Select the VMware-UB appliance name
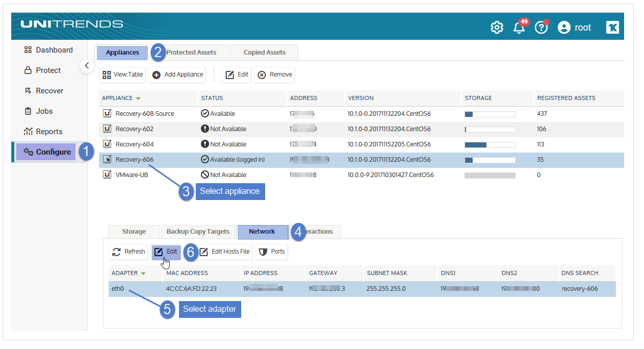Viewport: 644px width, 349px height. click(x=133, y=175)
